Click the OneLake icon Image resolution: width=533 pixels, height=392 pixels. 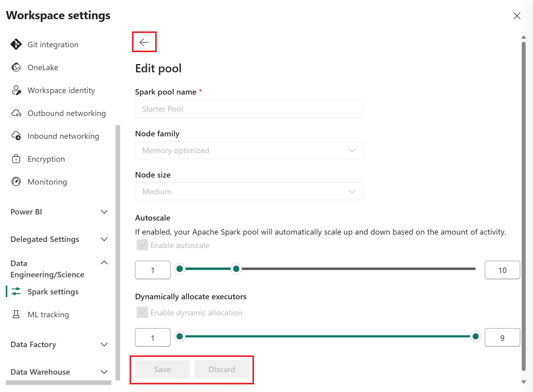pos(16,67)
